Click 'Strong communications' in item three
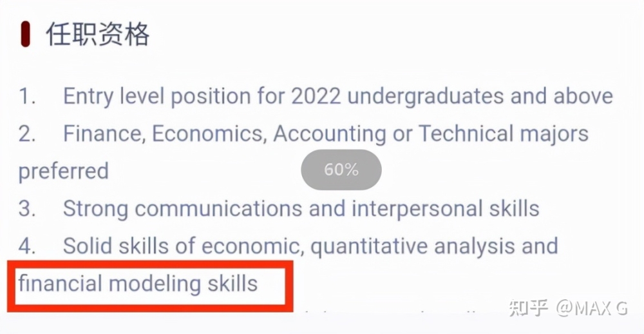 pyautogui.click(x=182, y=209)
